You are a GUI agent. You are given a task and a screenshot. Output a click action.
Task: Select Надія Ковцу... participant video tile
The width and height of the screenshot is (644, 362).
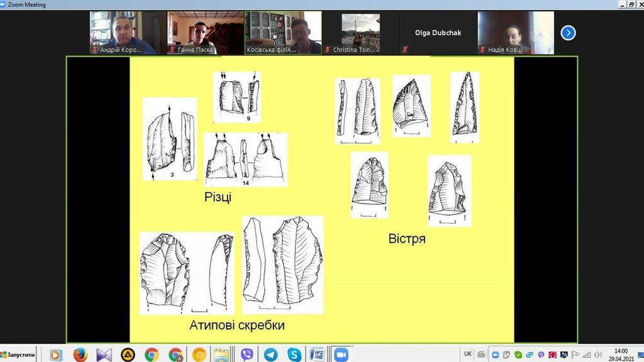pyautogui.click(x=516, y=33)
